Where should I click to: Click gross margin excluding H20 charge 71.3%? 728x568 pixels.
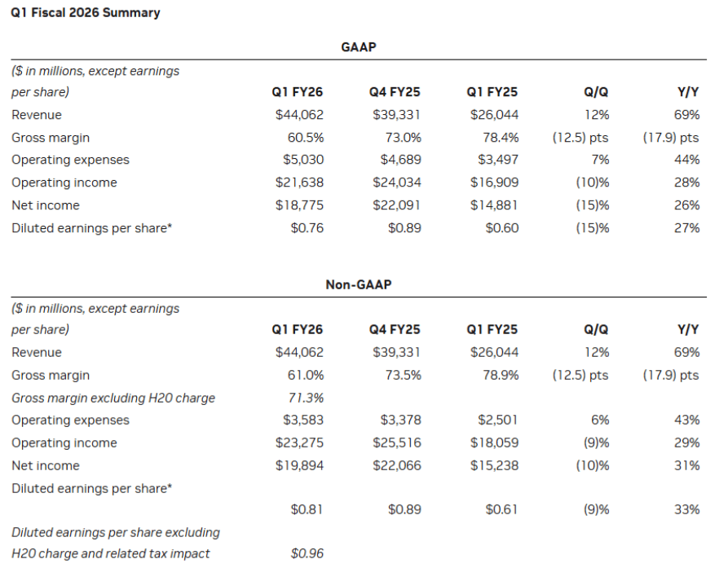306,398
